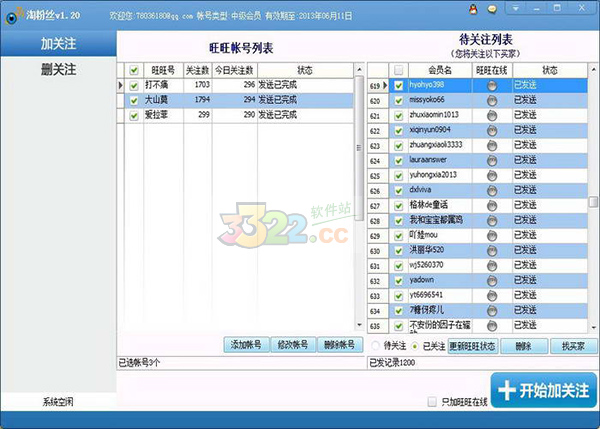Image resolution: width=600 pixels, height=429 pixels.
Task: Click the 找买家 button
Action: click(573, 346)
